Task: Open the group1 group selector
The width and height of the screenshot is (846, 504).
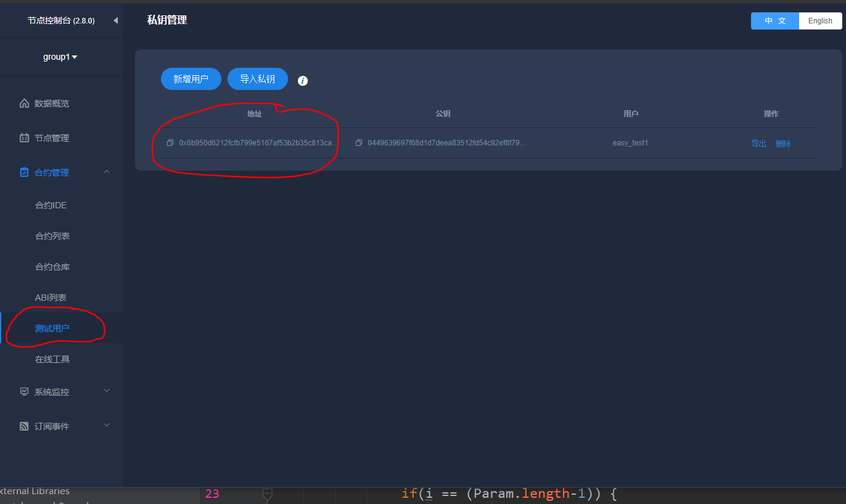Action: point(60,56)
